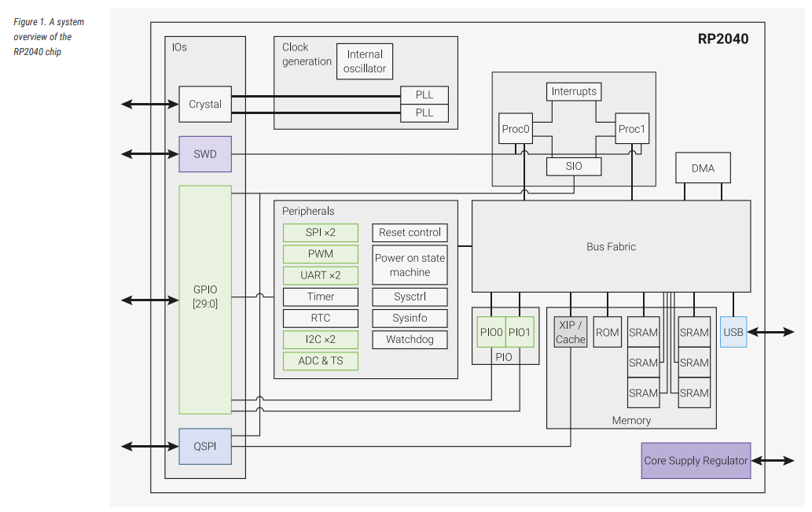Select the Proc0 processor block
The width and height of the screenshot is (812, 512).
point(515,129)
